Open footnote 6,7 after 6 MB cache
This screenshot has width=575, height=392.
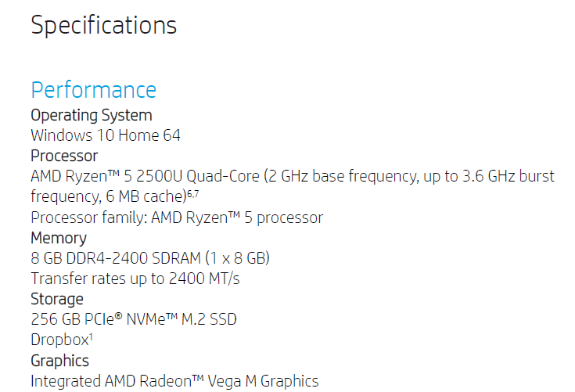(x=193, y=193)
